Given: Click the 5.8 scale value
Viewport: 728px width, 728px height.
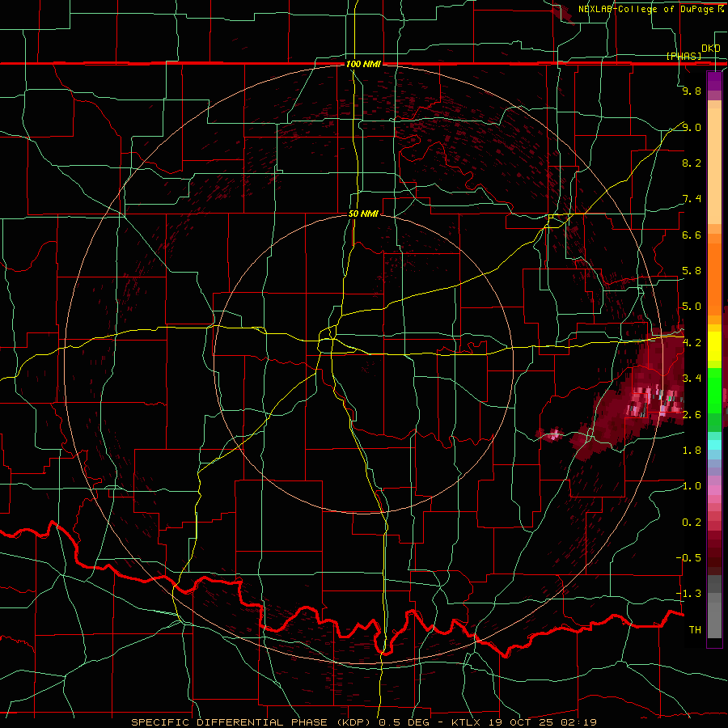Looking at the screenshot, I should pyautogui.click(x=692, y=271).
